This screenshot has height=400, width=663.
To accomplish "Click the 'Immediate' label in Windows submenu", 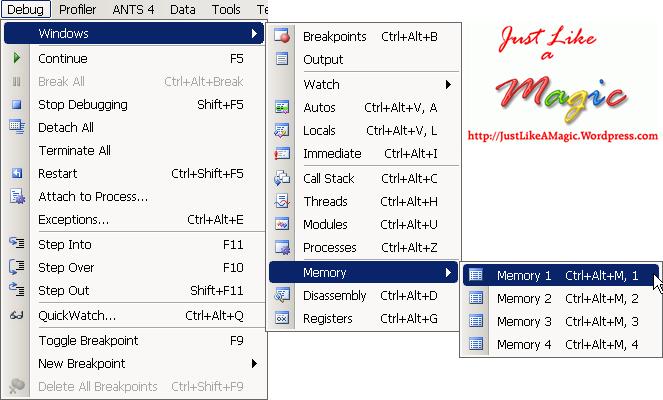I will coord(332,153).
